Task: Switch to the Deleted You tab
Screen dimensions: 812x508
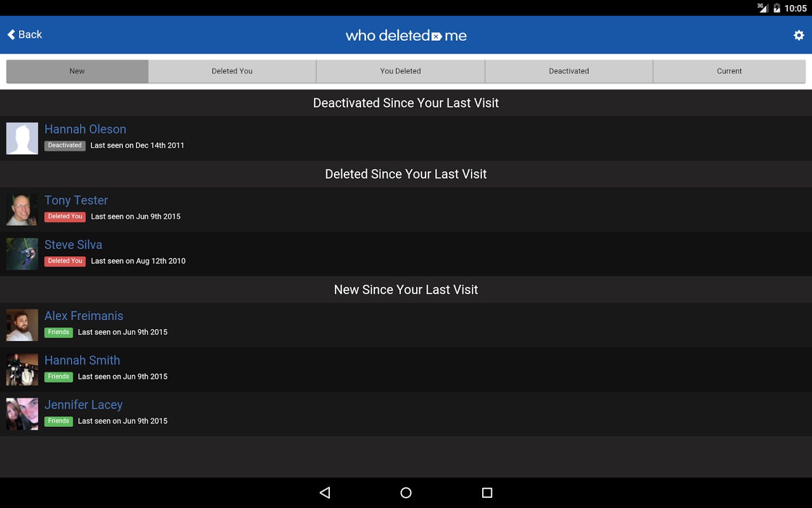Action: (x=232, y=71)
